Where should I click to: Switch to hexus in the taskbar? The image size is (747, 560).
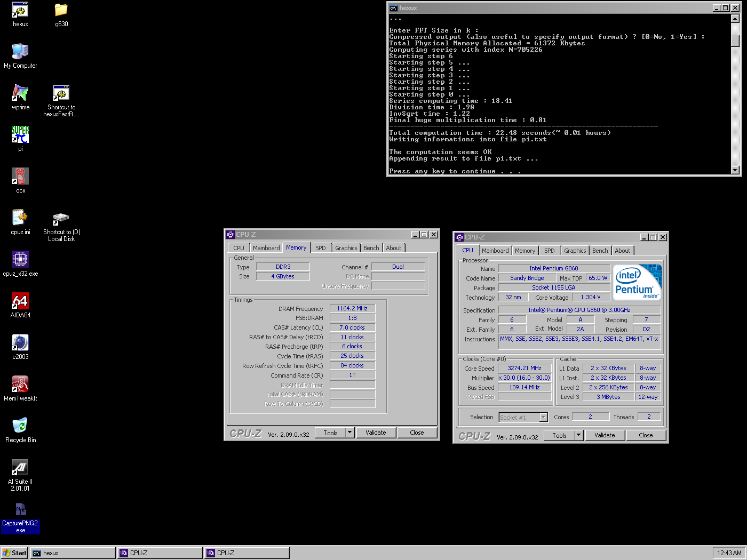pyautogui.click(x=73, y=553)
